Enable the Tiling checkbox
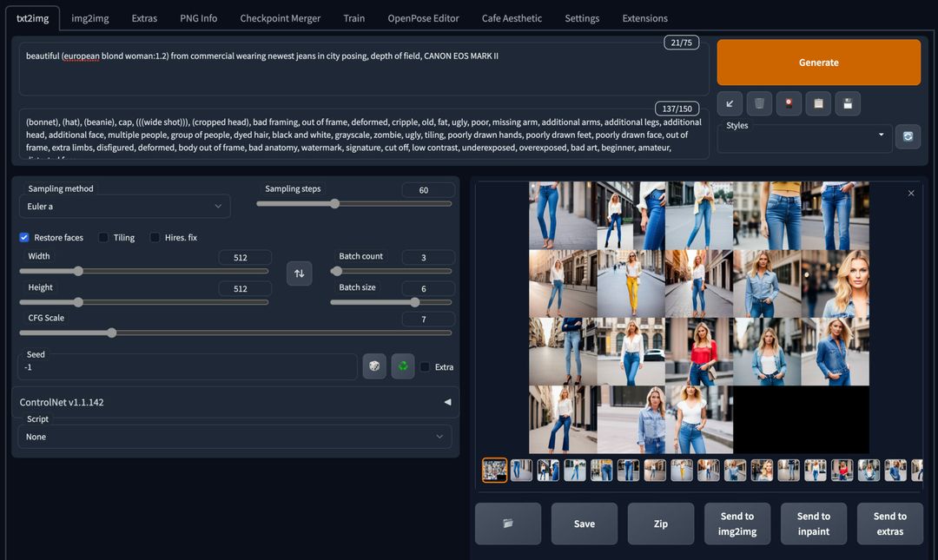Screen dimensions: 938x560 103,237
